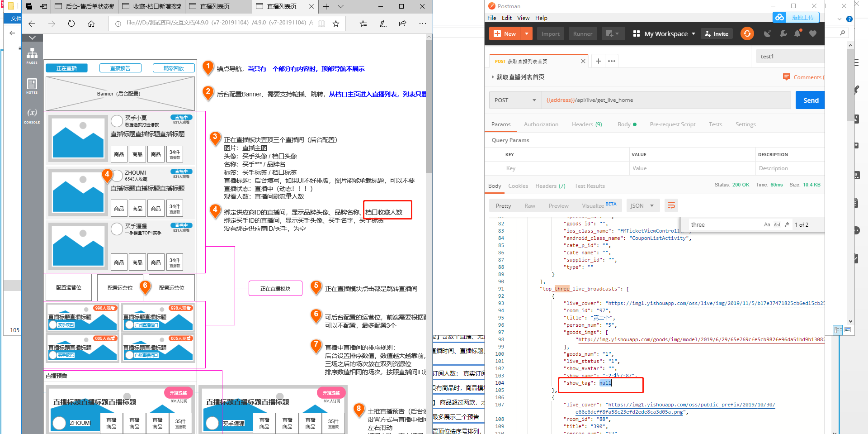Select 正在直播 anchor button in prototype
Viewport: 868px width, 434px height.
point(66,68)
